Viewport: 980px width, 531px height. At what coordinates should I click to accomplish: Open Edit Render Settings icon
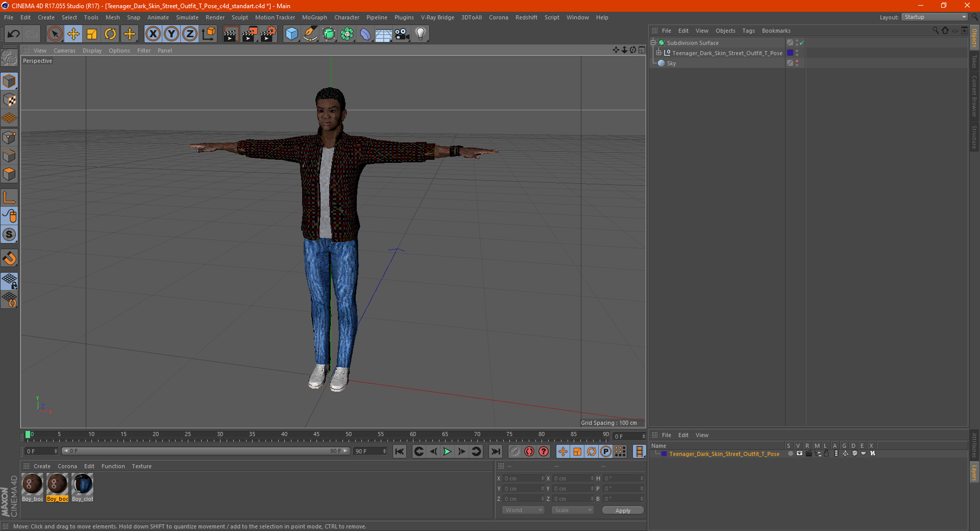click(x=268, y=34)
